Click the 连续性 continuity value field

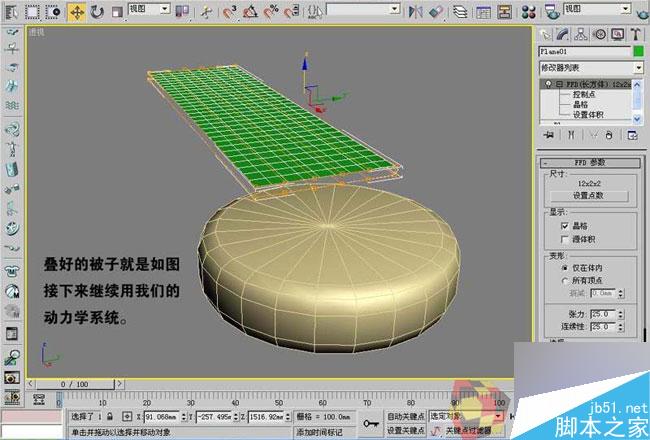pos(604,327)
